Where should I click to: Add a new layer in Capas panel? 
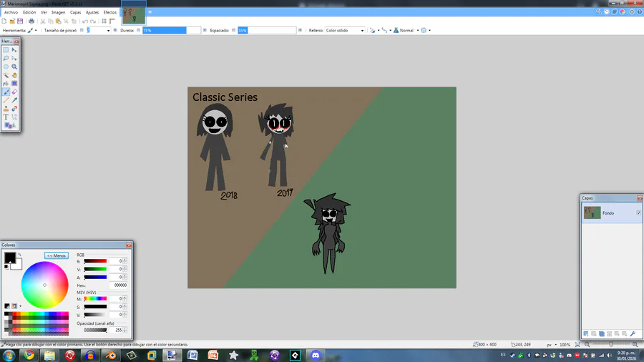pos(586,333)
